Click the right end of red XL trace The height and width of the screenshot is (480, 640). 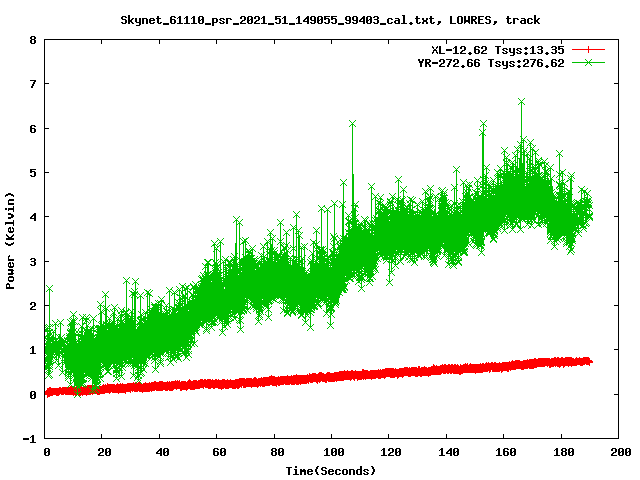pyautogui.click(x=589, y=361)
